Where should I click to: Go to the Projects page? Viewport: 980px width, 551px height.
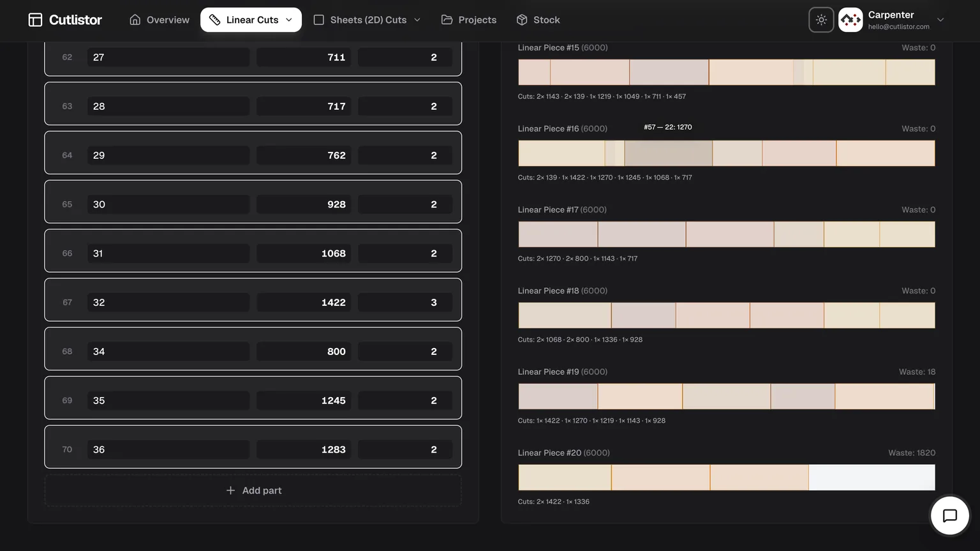tap(469, 20)
